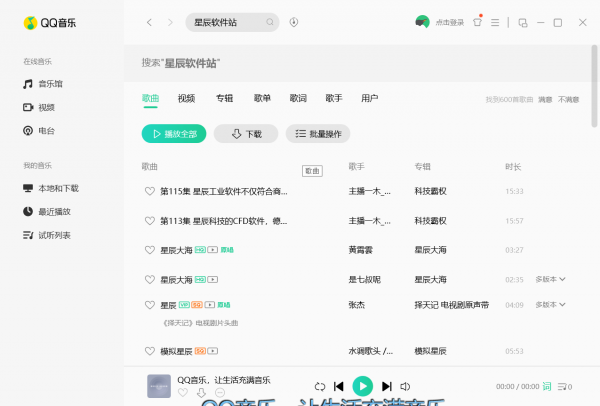The height and width of the screenshot is (406, 600).
Task: Like 黄霄雲's 星辰大海 with heart
Action: tap(150, 250)
